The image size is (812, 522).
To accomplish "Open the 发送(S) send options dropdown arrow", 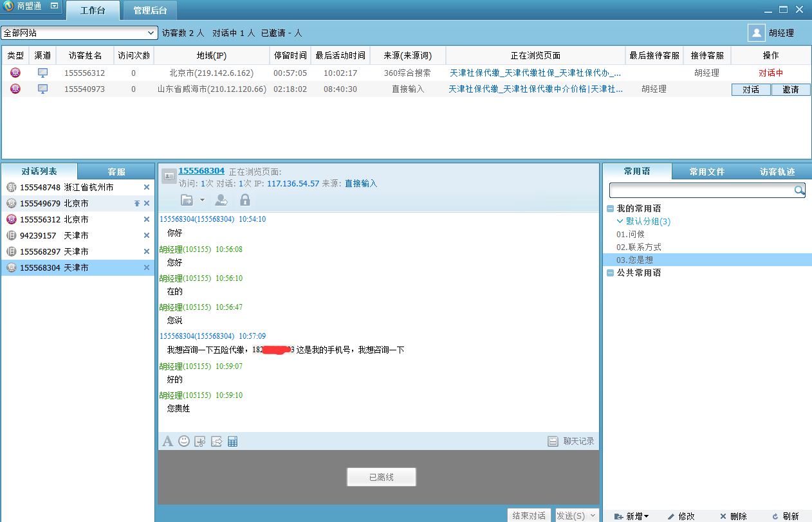I will click(593, 516).
